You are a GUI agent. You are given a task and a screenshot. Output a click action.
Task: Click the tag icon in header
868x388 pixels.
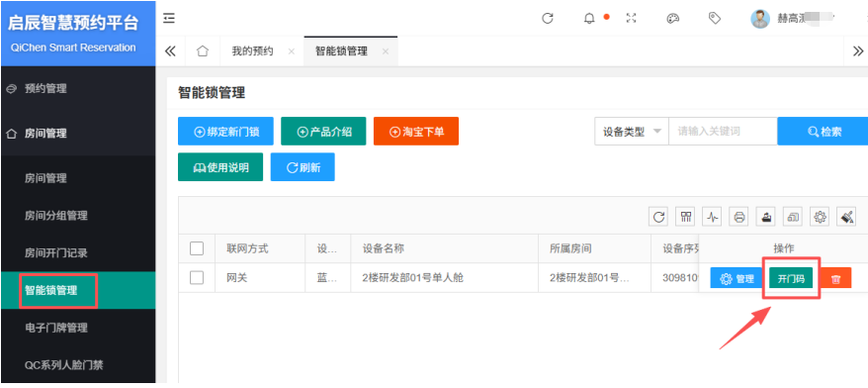click(715, 18)
